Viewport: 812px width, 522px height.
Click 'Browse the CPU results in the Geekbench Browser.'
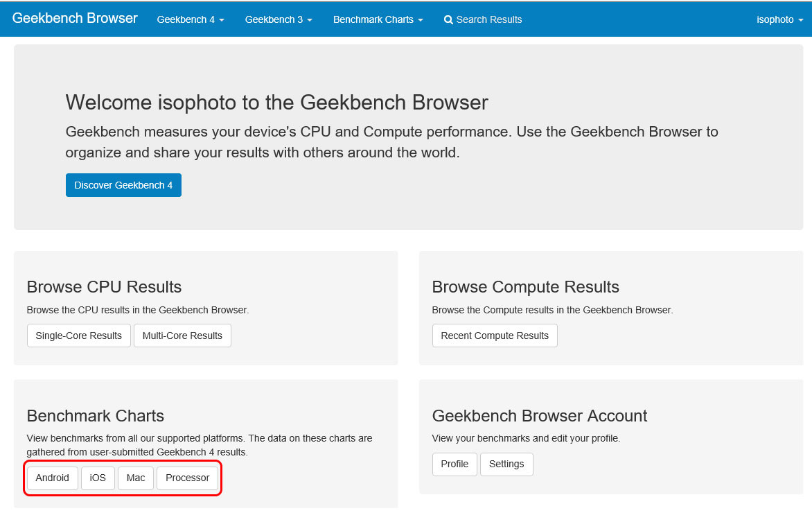(138, 310)
